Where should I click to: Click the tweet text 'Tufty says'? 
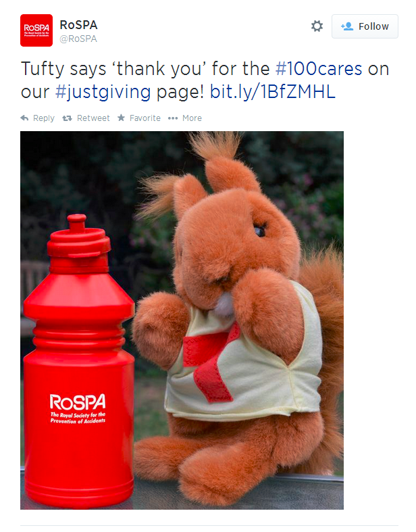click(x=63, y=70)
